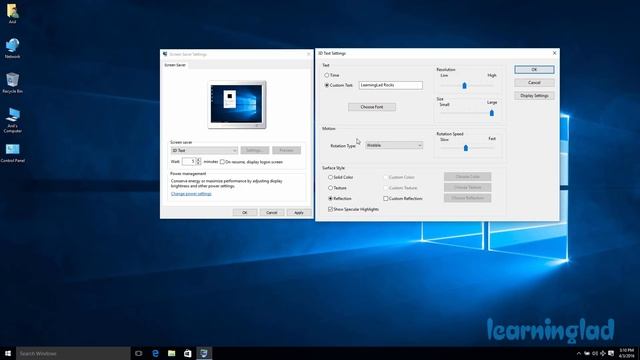Click Cancel in Screen Saver Settings
This screenshot has width=640, height=360.
[x=271, y=213]
